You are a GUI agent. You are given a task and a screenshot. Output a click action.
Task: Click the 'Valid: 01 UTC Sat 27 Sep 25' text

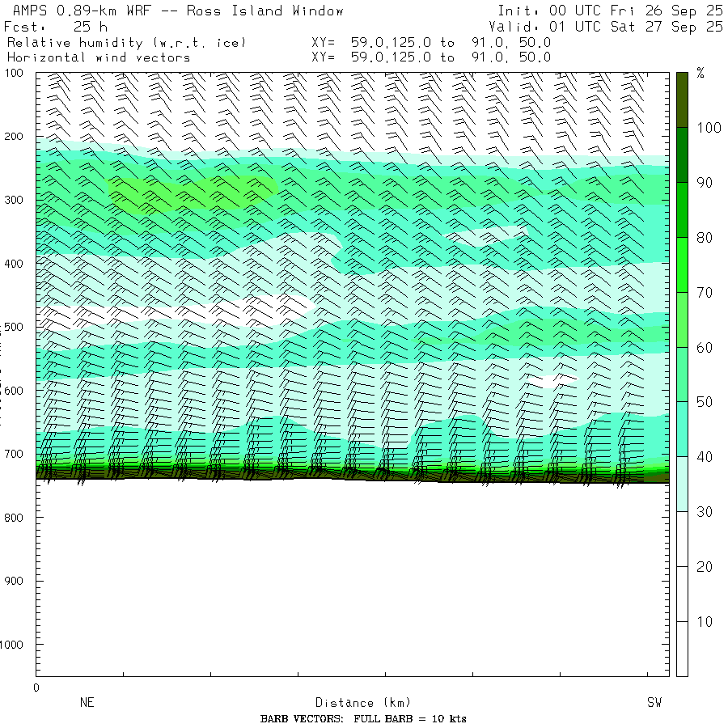point(605,27)
